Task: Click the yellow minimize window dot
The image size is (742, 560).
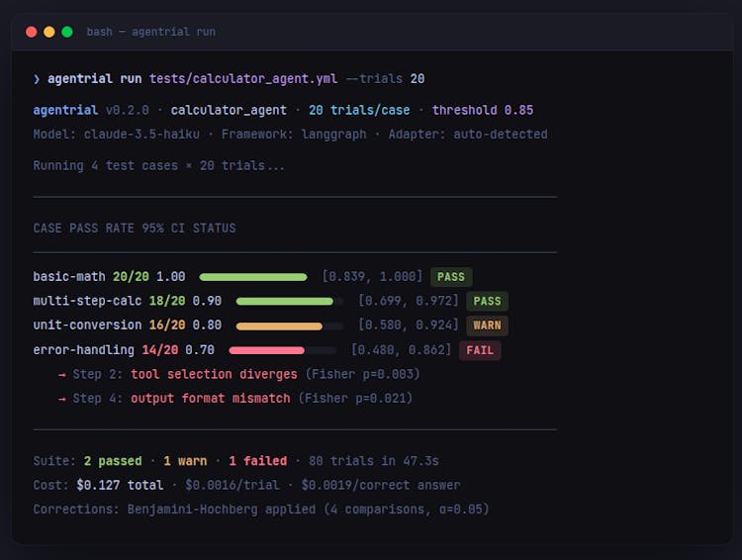Action: [49, 32]
